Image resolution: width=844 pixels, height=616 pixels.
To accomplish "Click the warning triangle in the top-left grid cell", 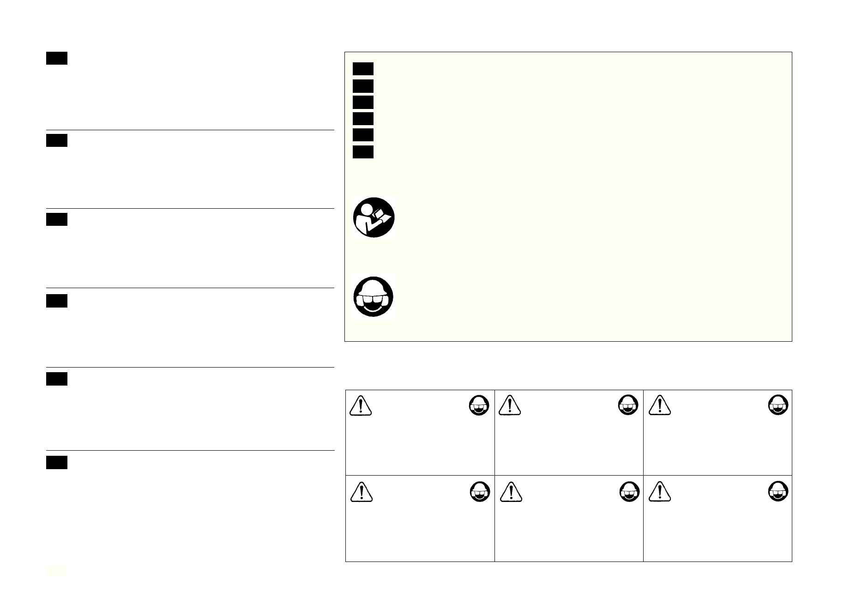I will 361,405.
